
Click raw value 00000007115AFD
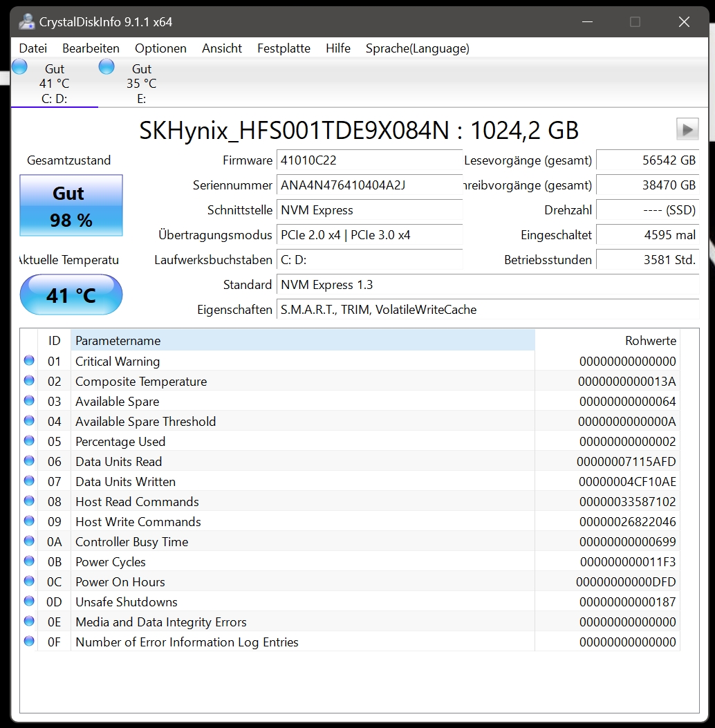click(626, 462)
